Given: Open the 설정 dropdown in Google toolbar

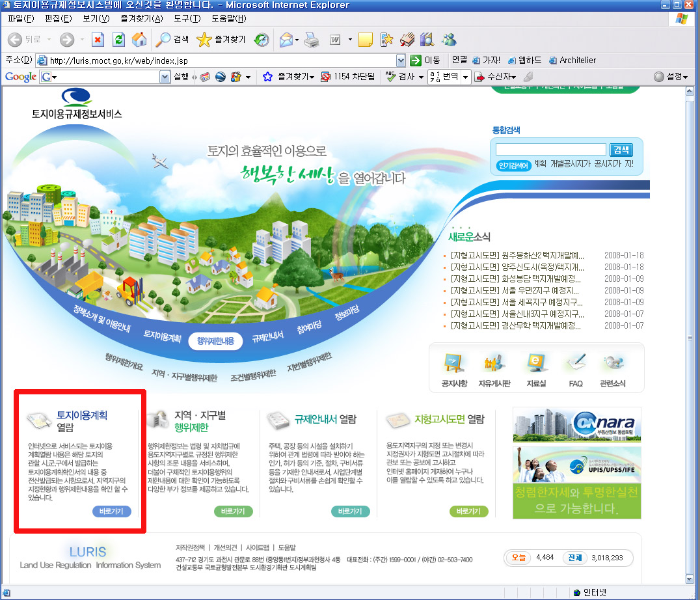Looking at the screenshot, I should tap(671, 77).
